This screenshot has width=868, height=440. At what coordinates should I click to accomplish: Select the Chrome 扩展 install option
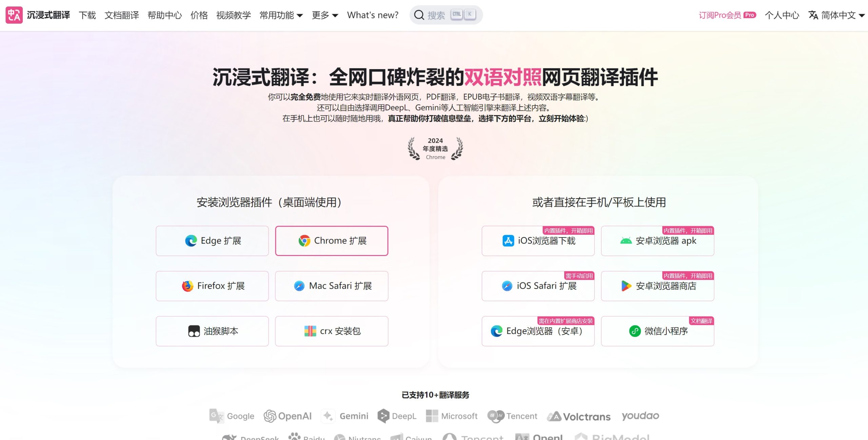(331, 240)
